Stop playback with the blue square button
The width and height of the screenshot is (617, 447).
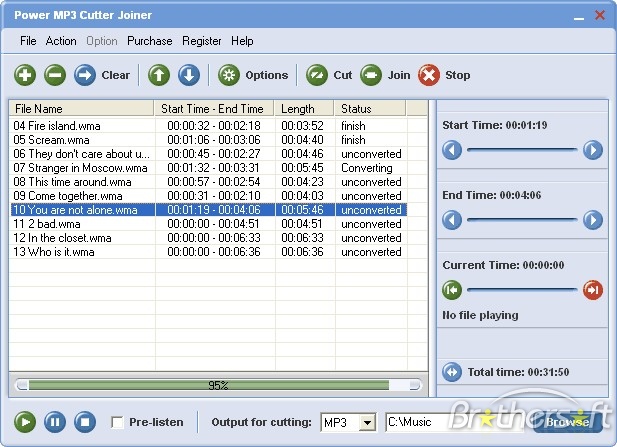(x=85, y=422)
